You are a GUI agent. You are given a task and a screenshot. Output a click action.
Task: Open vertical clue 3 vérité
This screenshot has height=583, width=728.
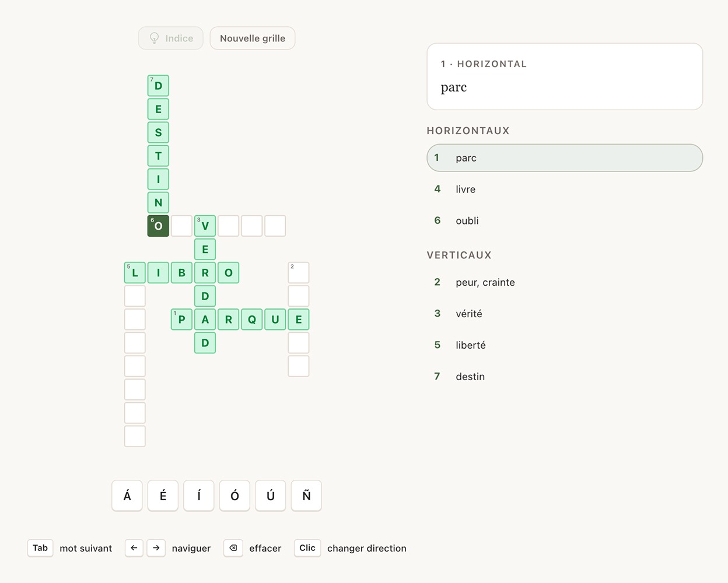pos(565,314)
